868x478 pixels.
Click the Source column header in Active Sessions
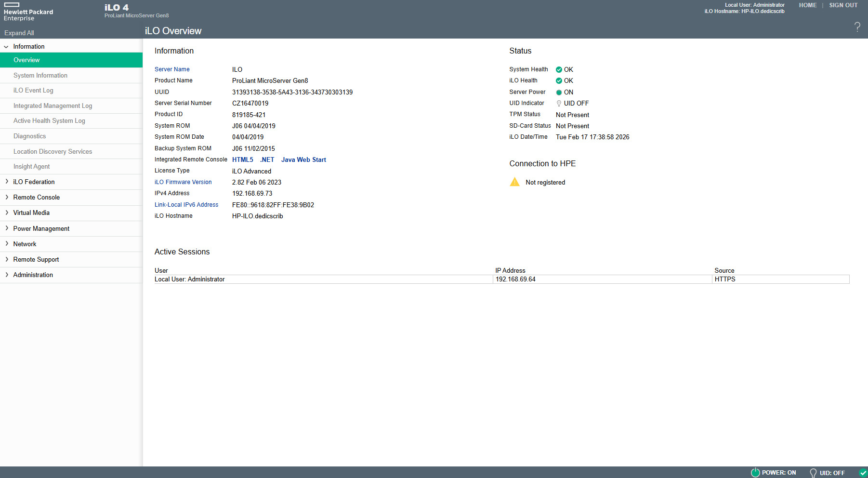click(724, 271)
